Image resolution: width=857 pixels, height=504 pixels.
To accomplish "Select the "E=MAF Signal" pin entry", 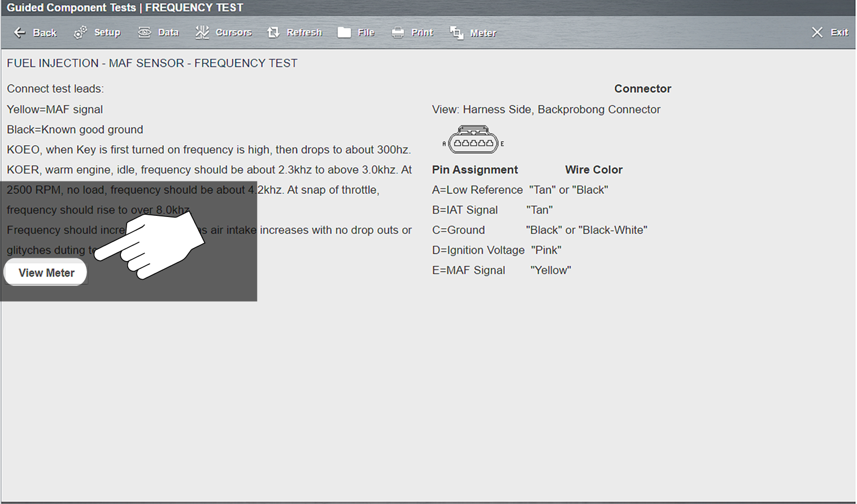I will 468,271.
